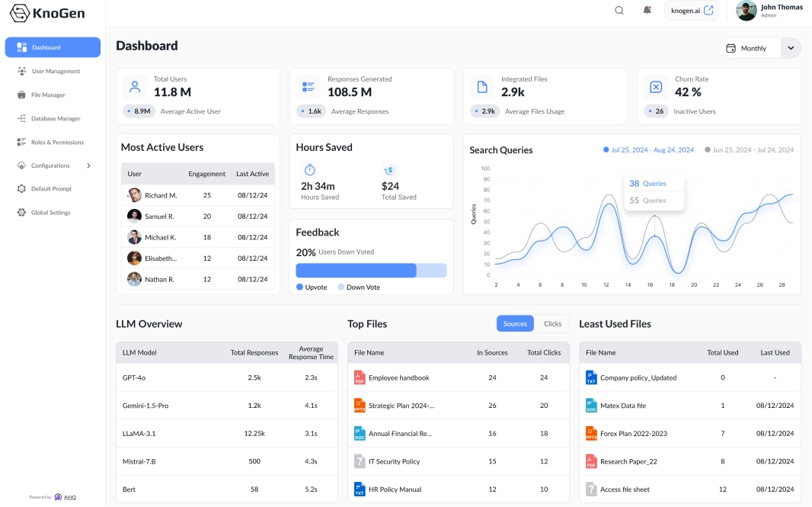Click the search magnifier icon
The width and height of the screenshot is (812, 507).
(619, 11)
